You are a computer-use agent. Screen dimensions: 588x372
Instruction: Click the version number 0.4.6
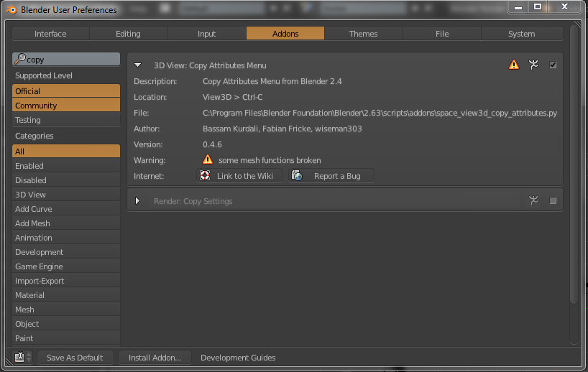pos(212,144)
